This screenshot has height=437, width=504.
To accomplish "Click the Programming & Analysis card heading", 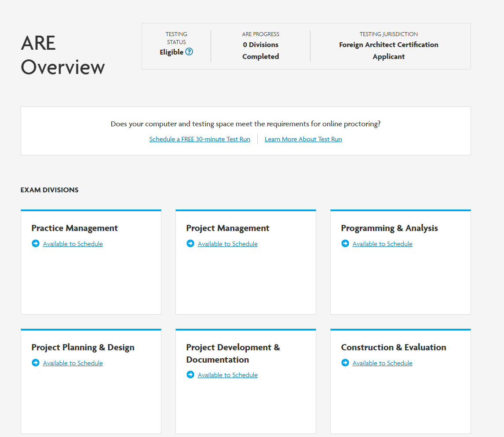I will click(x=390, y=228).
